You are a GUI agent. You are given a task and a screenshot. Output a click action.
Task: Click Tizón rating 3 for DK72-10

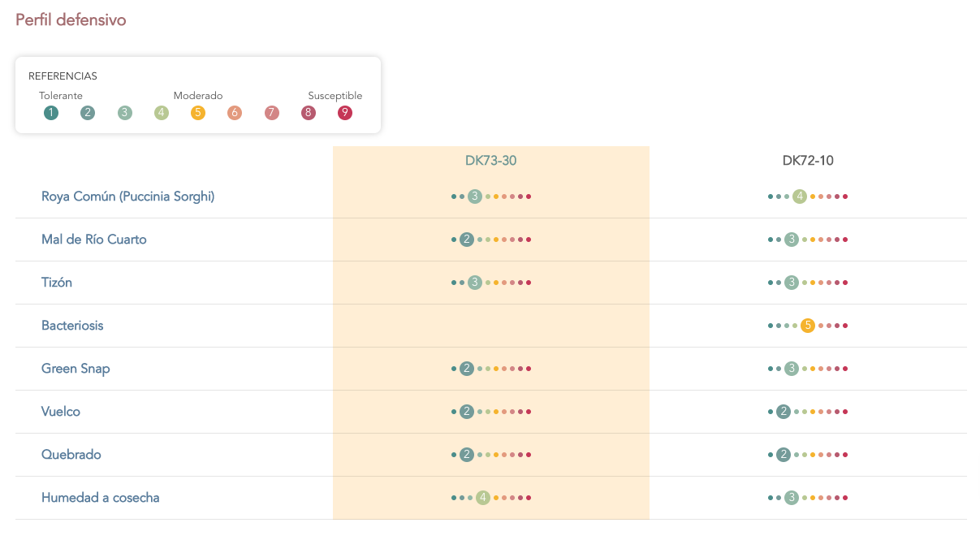[792, 283]
